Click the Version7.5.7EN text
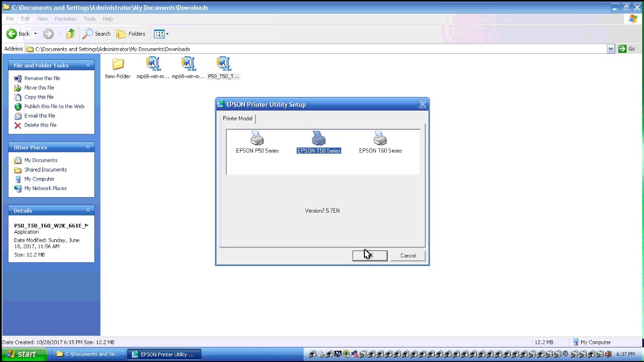Image resolution: width=644 pixels, height=362 pixels. 322,211
